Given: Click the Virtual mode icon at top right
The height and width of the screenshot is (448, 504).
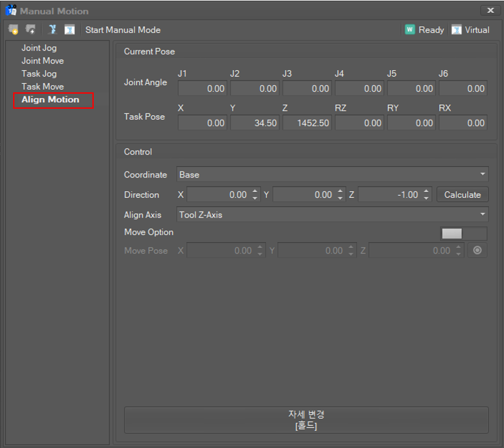Looking at the screenshot, I should (456, 29).
